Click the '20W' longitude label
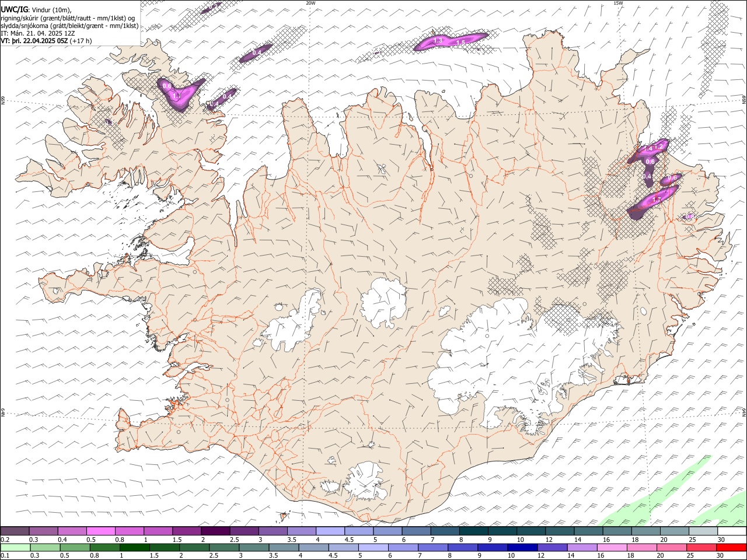This screenshot has height=560, width=747. [310, 3]
